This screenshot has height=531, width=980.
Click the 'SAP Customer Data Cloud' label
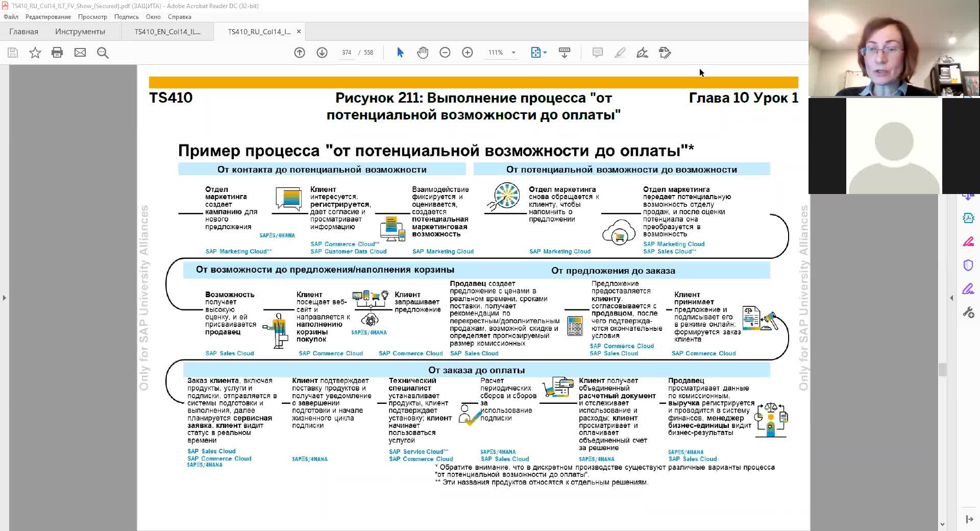pyautogui.click(x=349, y=251)
